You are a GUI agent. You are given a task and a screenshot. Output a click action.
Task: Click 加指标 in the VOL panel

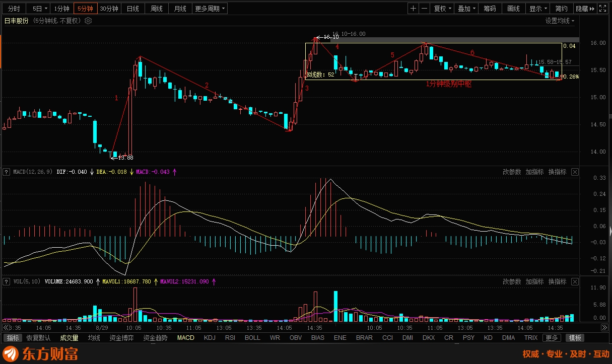pos(535,282)
